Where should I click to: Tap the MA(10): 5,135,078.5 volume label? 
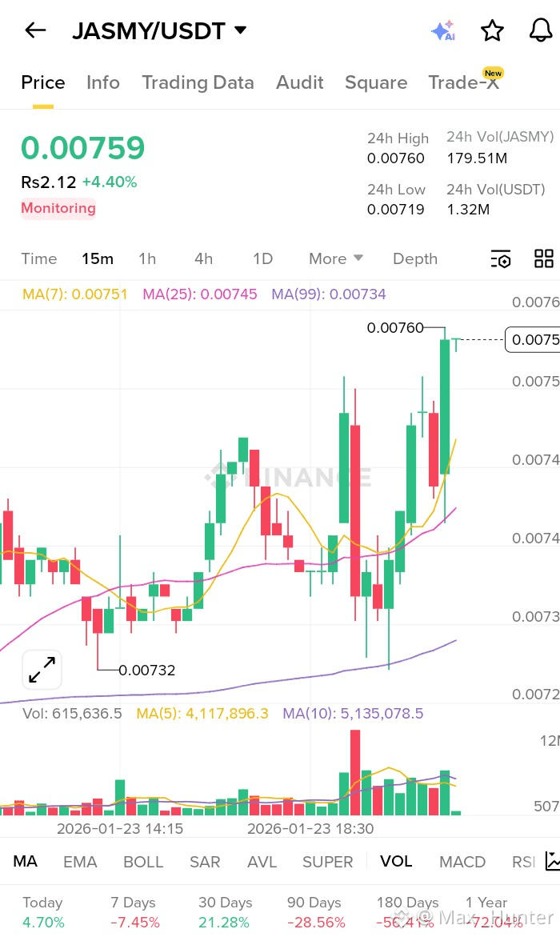353,714
